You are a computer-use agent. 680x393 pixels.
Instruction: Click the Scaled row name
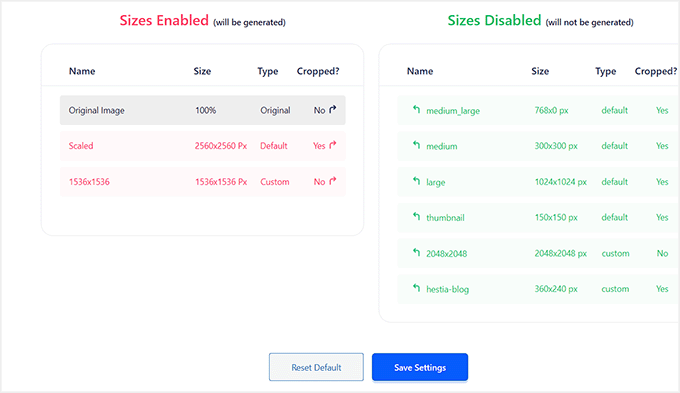(x=81, y=146)
